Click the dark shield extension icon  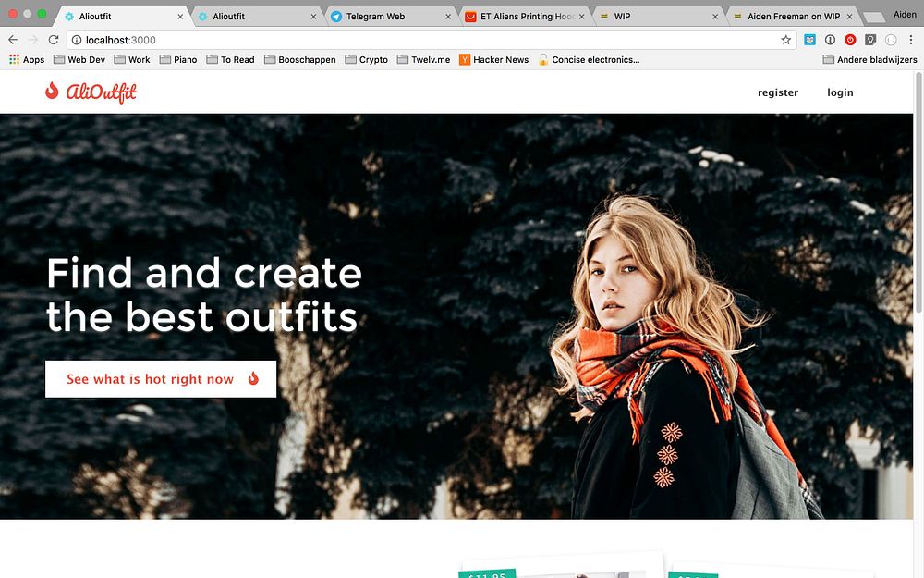[x=869, y=40]
